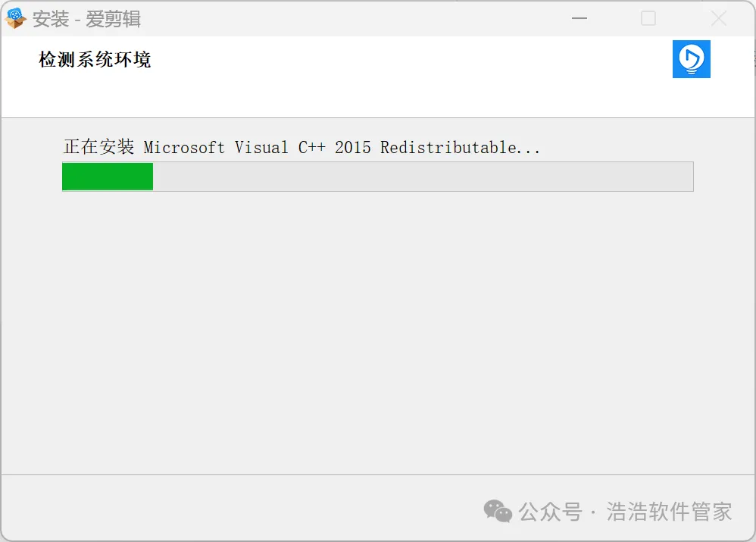This screenshot has height=542, width=756.
Task: Click the greyed-out close X button
Action: pos(718,19)
